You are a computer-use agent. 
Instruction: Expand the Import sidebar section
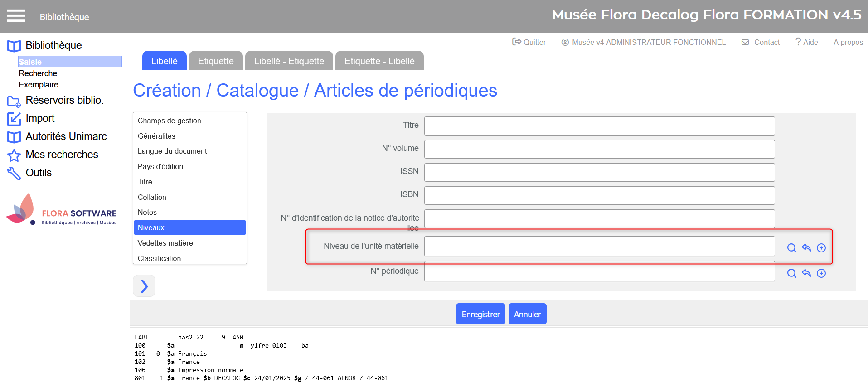click(x=40, y=118)
